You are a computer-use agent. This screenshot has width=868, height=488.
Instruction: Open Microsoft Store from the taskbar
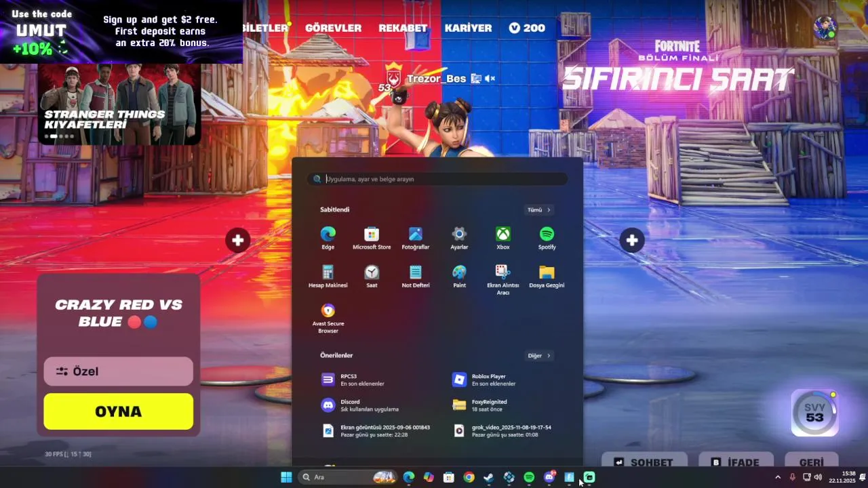[448, 477]
